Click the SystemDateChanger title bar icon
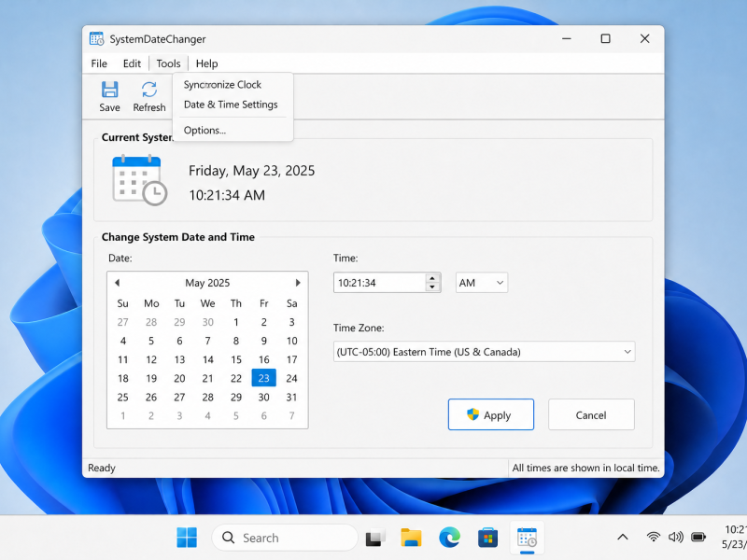Viewport: 747px width, 560px height. point(97,38)
